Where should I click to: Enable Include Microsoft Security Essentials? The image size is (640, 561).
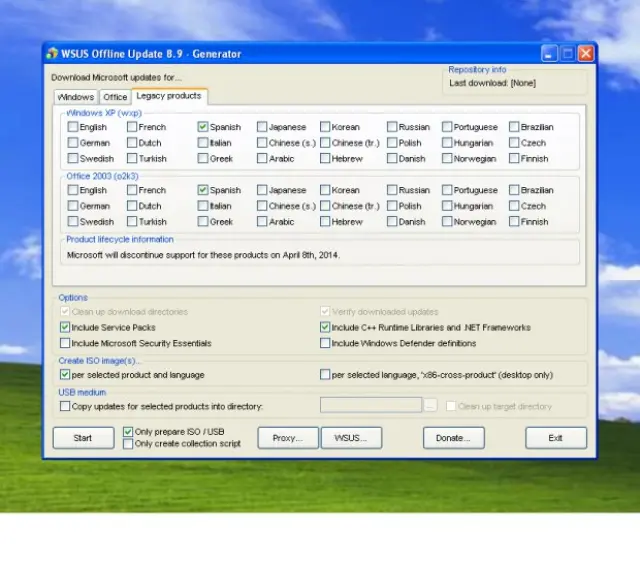(x=65, y=343)
